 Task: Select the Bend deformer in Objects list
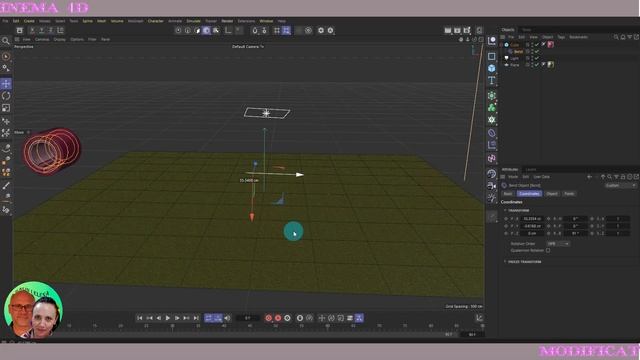tap(518, 52)
